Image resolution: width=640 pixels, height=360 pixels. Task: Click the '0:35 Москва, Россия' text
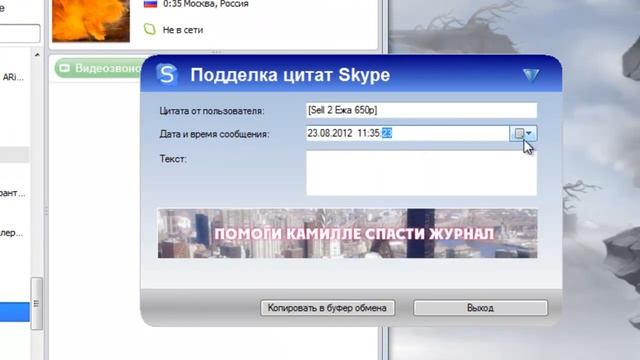(206, 4)
